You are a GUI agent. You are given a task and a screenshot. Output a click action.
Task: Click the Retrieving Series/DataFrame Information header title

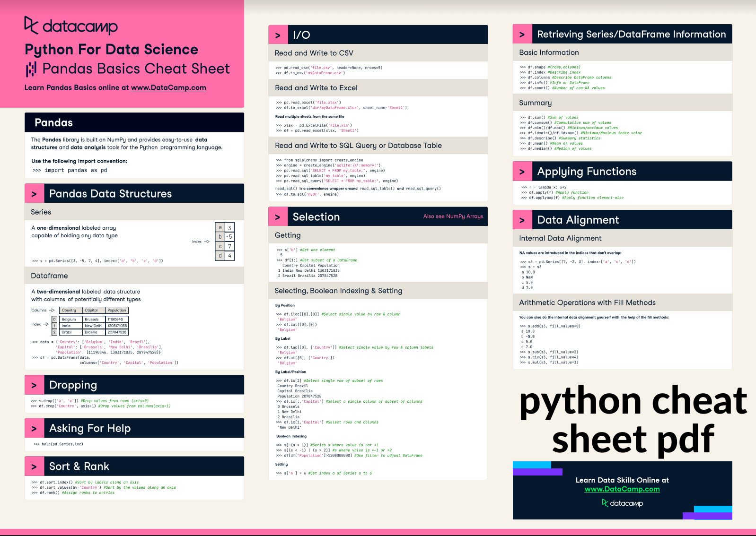click(x=632, y=34)
